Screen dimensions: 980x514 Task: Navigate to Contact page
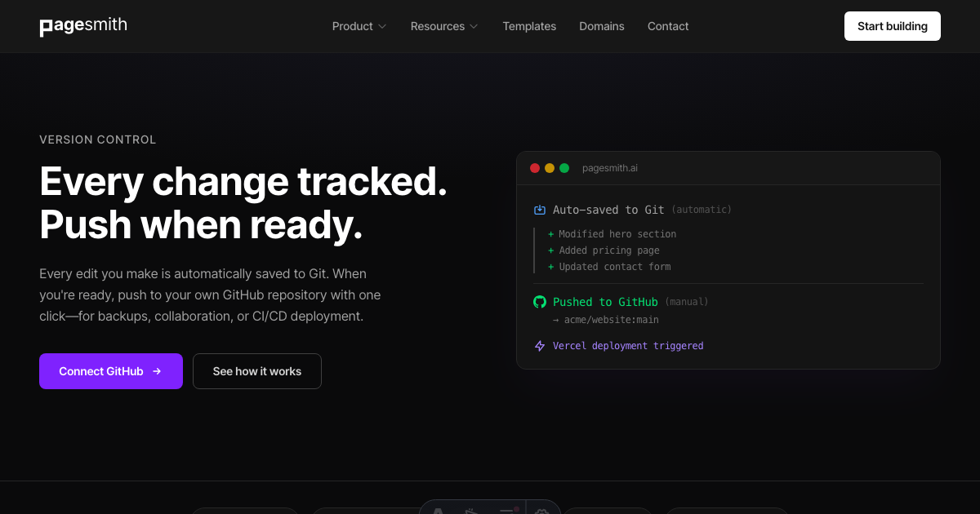point(668,26)
